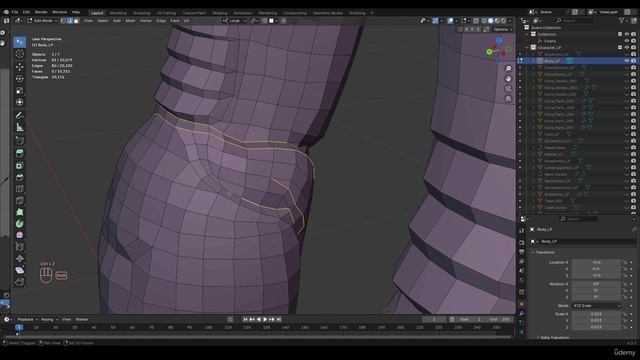Select the Measure tool
This screenshot has height=360, width=640.
(20, 127)
